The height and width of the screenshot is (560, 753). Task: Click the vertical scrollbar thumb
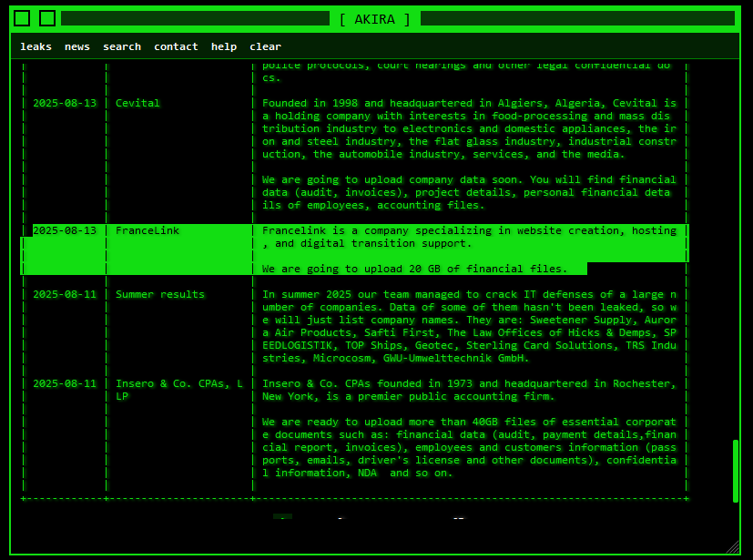tap(735, 471)
